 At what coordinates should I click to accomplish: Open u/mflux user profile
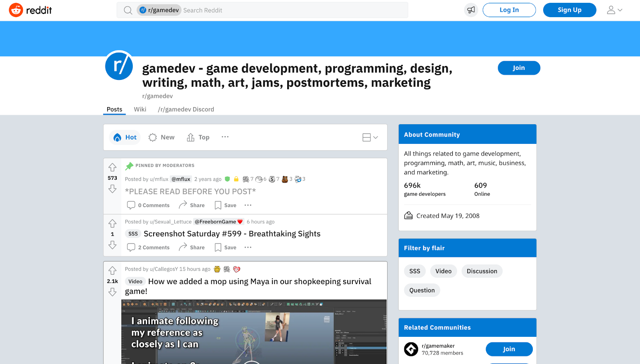tap(159, 179)
